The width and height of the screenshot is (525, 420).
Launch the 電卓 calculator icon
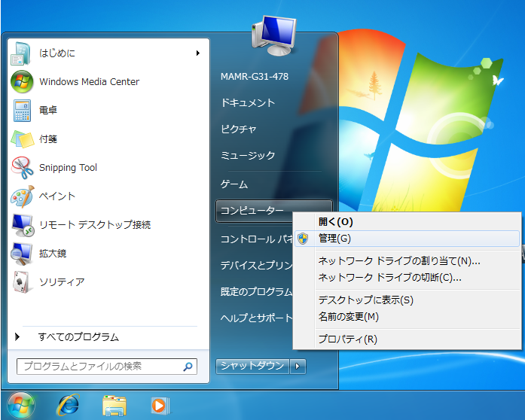tap(22, 110)
